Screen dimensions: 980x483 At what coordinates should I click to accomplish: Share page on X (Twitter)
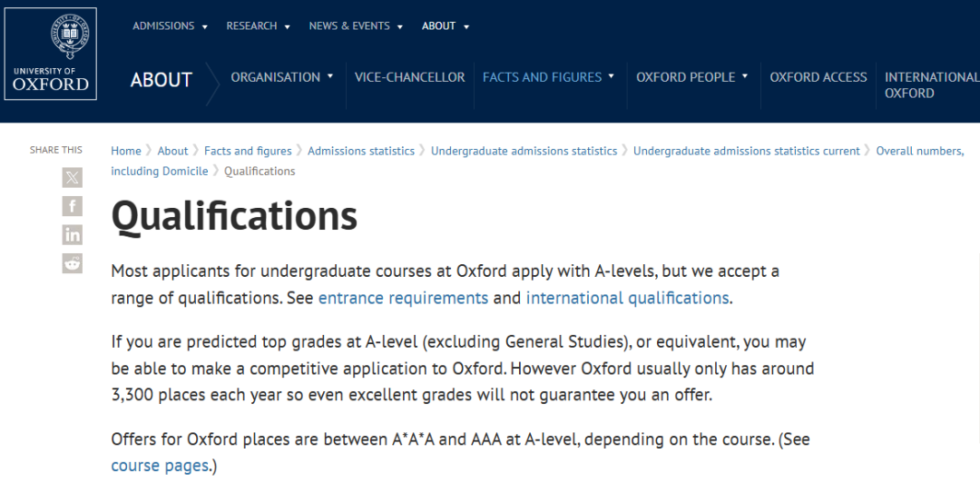pos(72,177)
